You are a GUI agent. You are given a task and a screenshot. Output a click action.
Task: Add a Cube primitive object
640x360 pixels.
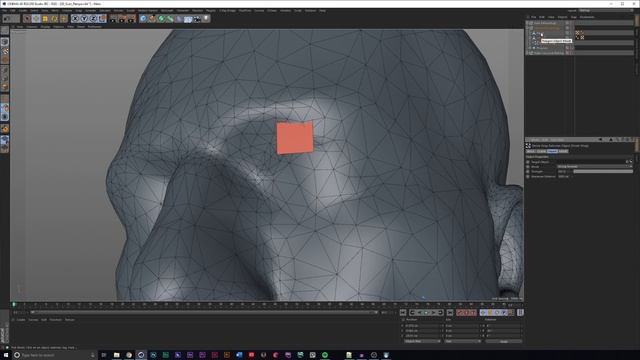tap(143, 19)
